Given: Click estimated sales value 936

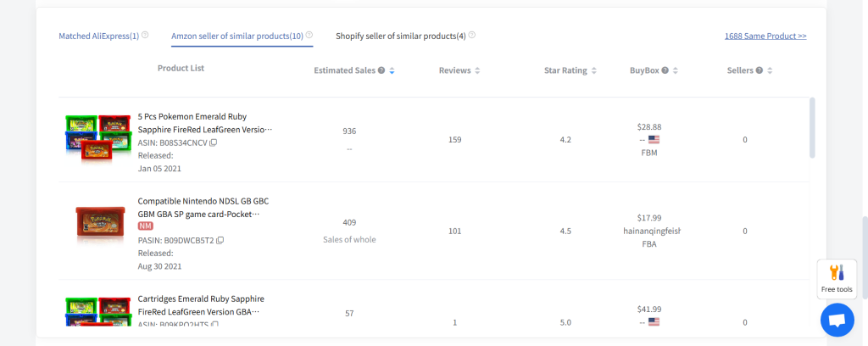Looking at the screenshot, I should (349, 131).
